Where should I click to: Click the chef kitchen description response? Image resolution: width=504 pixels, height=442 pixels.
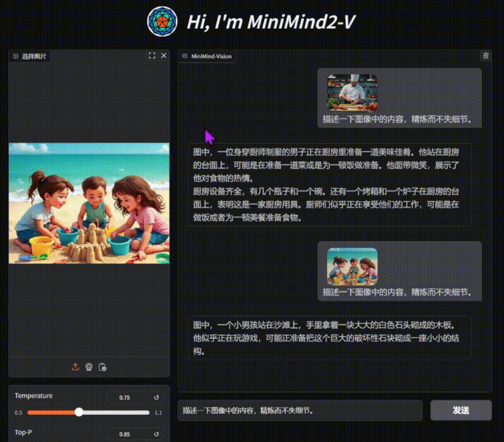(329, 184)
